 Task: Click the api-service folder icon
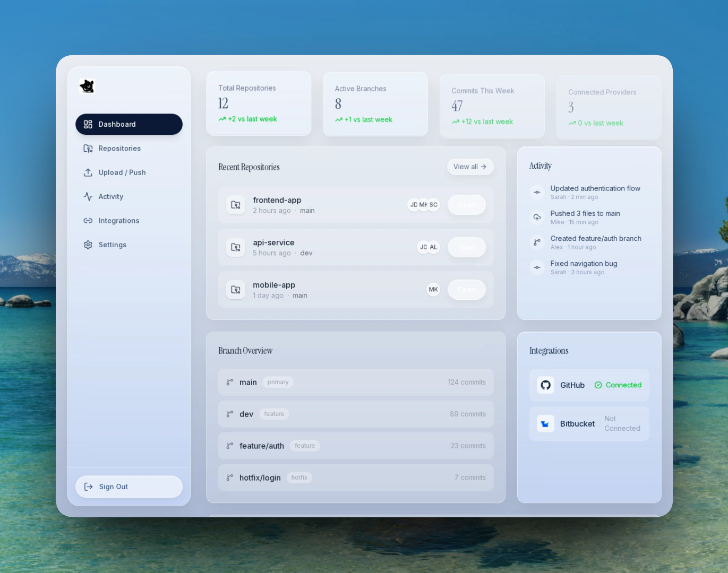pyautogui.click(x=236, y=247)
